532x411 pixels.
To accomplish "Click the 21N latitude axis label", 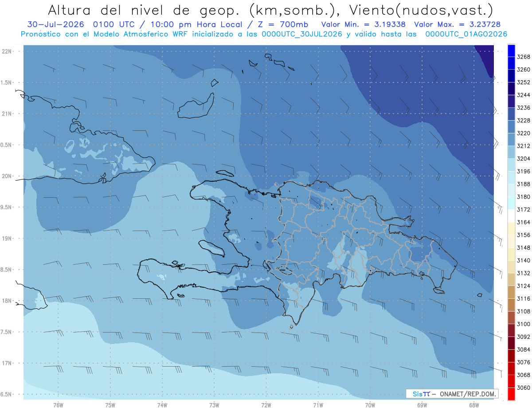I will (x=7, y=114).
